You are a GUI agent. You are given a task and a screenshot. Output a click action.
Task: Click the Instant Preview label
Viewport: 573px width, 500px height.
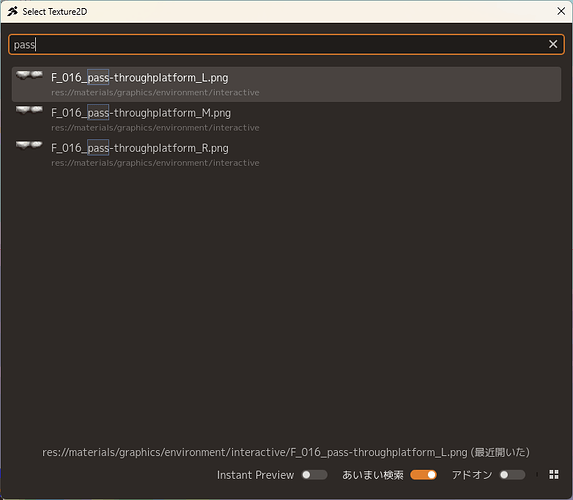[255, 475]
